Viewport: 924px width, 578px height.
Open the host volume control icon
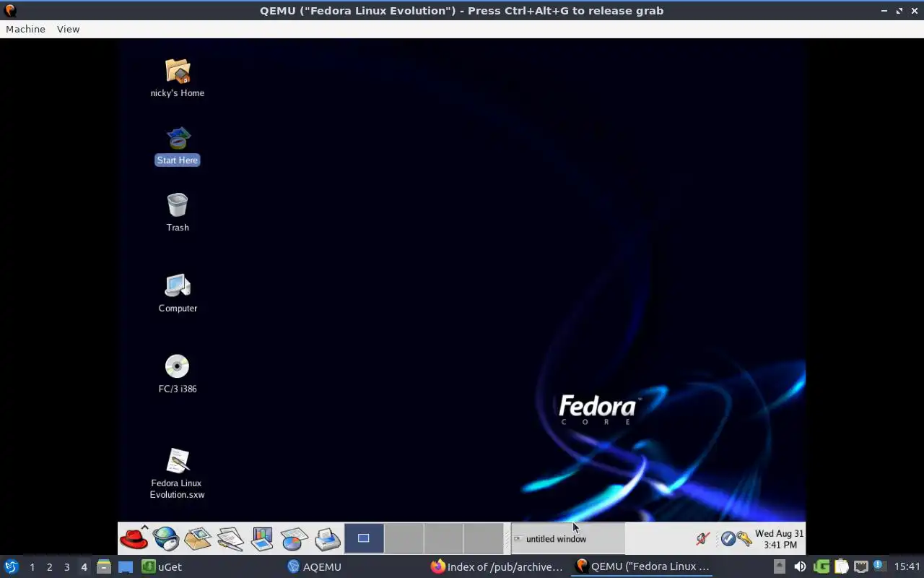click(800, 566)
